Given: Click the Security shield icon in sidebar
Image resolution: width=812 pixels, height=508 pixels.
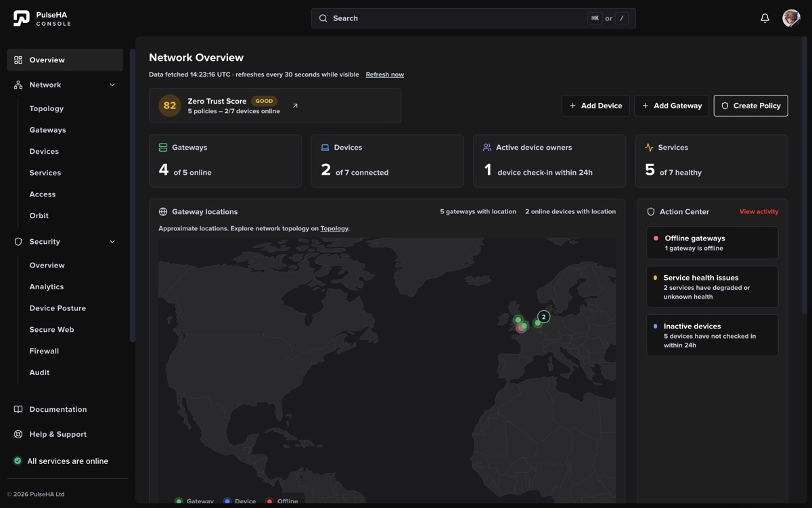Looking at the screenshot, I should pyautogui.click(x=18, y=242).
